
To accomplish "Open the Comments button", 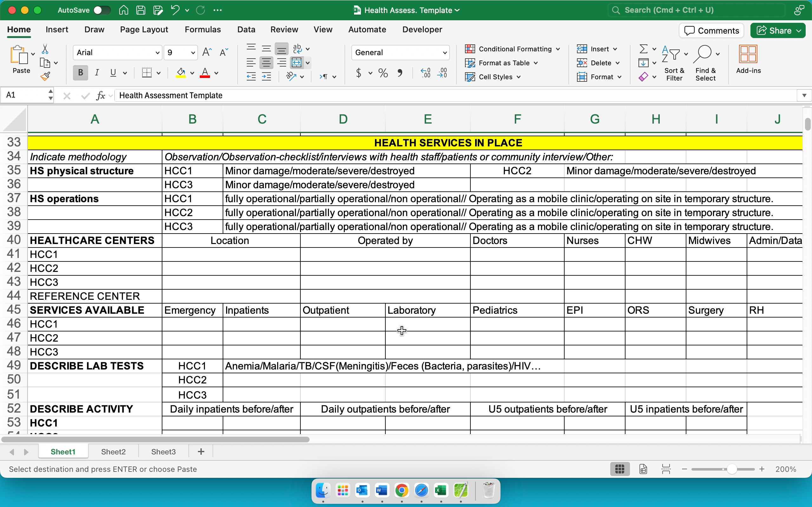I will pyautogui.click(x=711, y=30).
